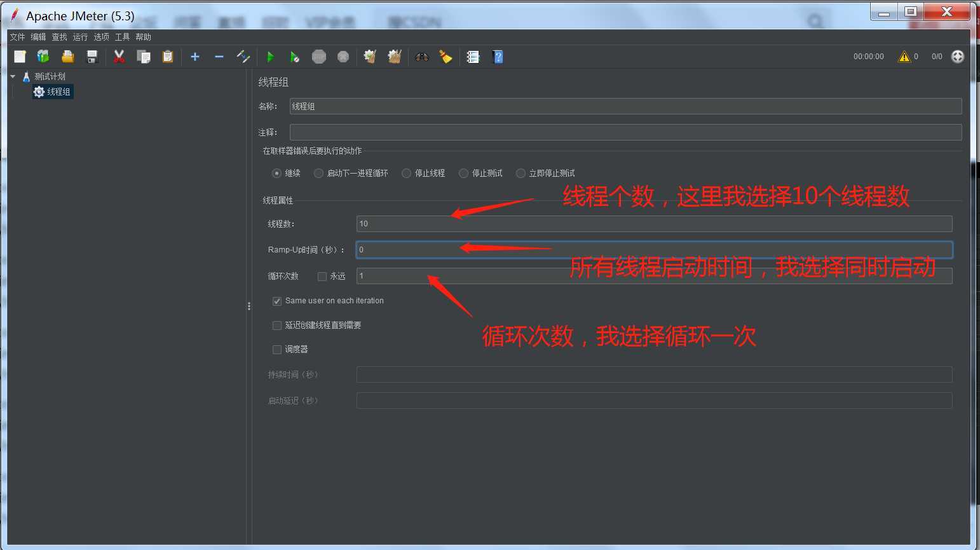Stop the test using stop icon

tap(319, 57)
